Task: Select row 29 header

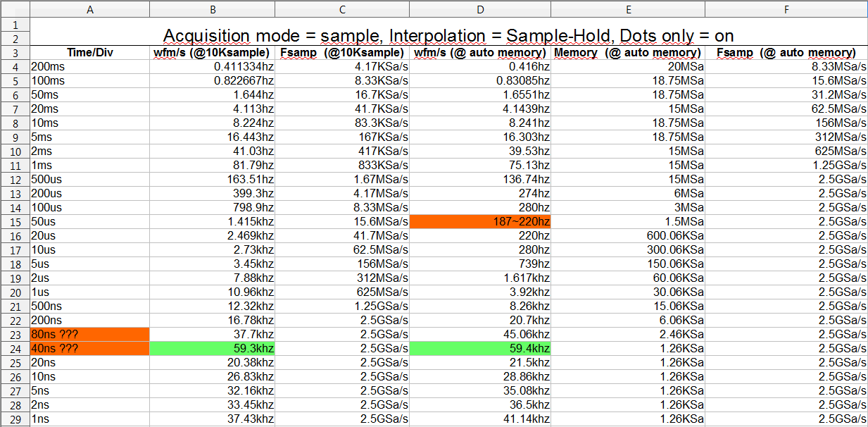Action: [15, 419]
